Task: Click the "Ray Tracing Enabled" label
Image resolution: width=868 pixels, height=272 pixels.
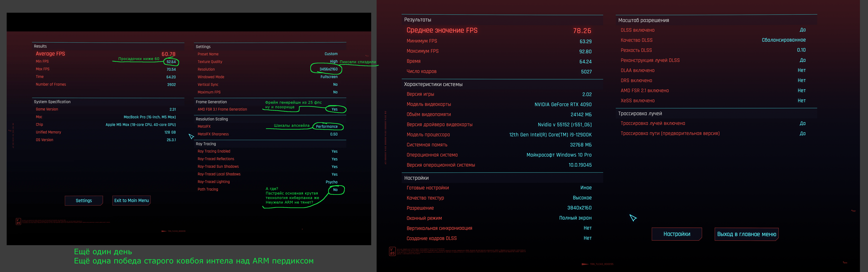Action: coord(214,151)
